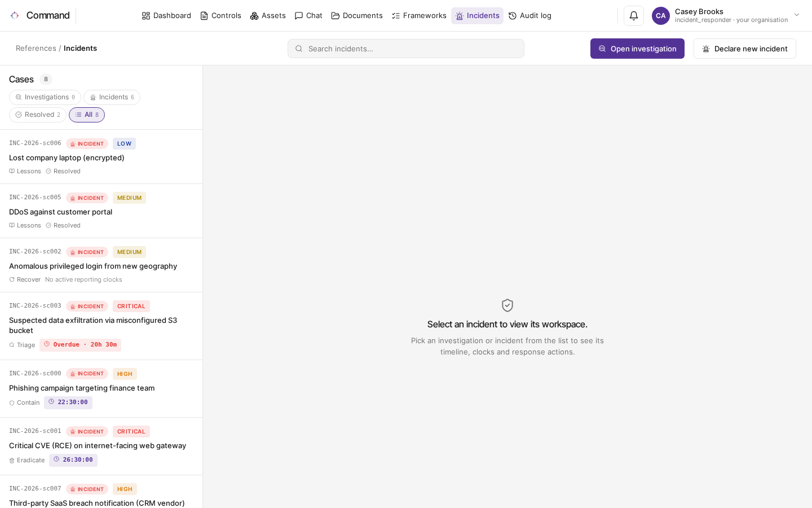Select the Incidents nav item
Viewport: 812px width, 508px height.
477,16
